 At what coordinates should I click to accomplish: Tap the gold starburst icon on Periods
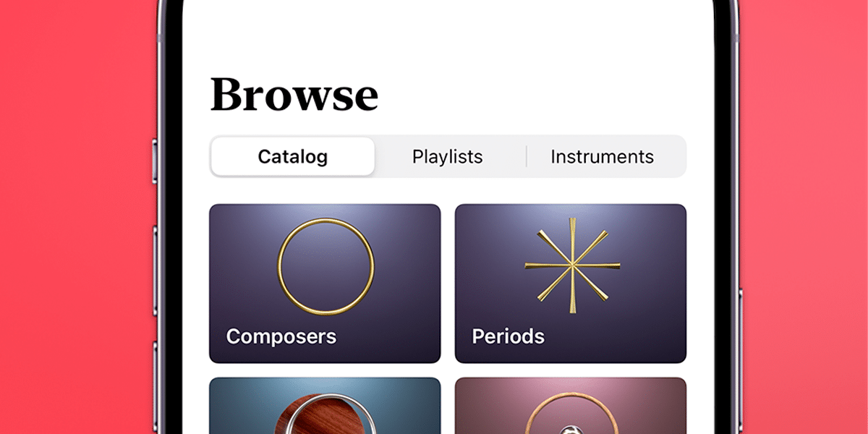tap(572, 265)
